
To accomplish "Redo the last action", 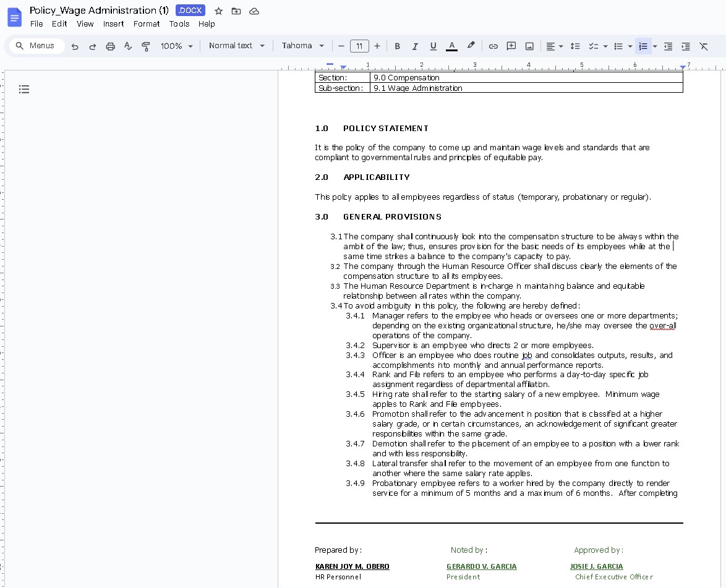I will coord(93,46).
